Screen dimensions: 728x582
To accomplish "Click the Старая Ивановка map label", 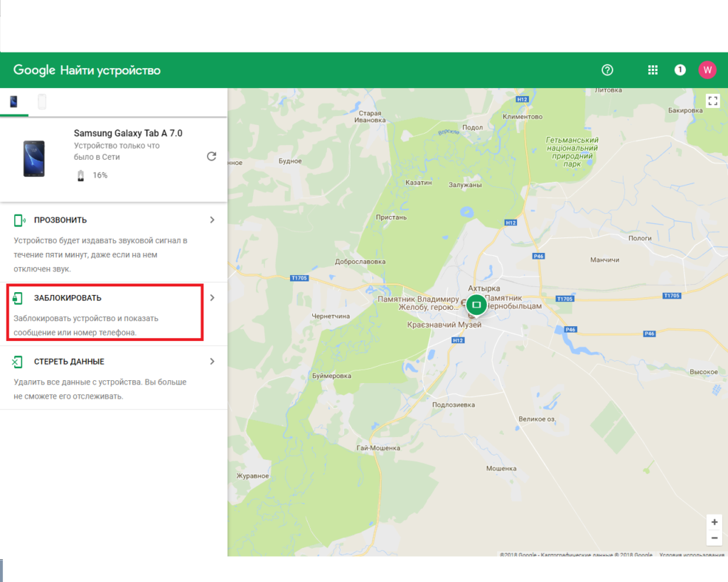I will (x=370, y=117).
